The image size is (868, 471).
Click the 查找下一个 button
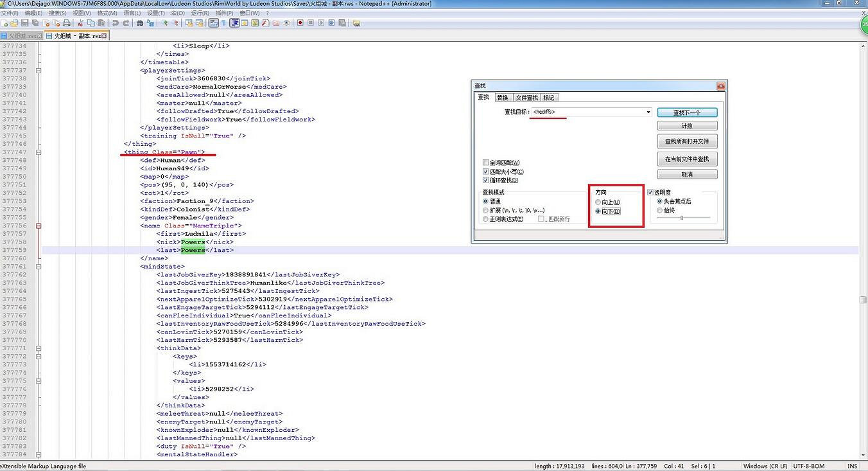coord(687,112)
